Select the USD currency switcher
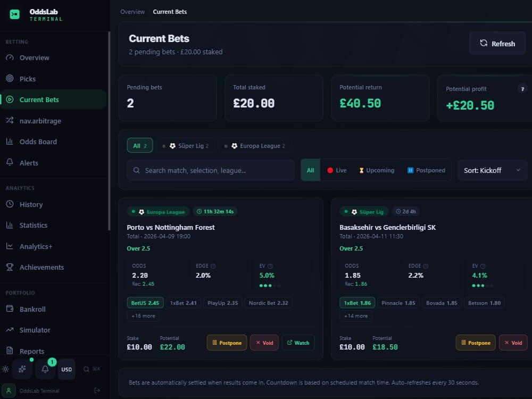The height and width of the screenshot is (399, 532). [66, 369]
